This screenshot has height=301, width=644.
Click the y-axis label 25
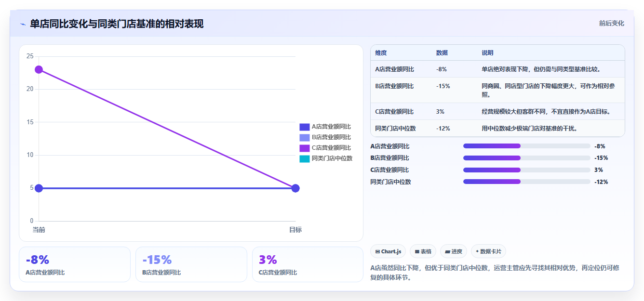point(30,56)
